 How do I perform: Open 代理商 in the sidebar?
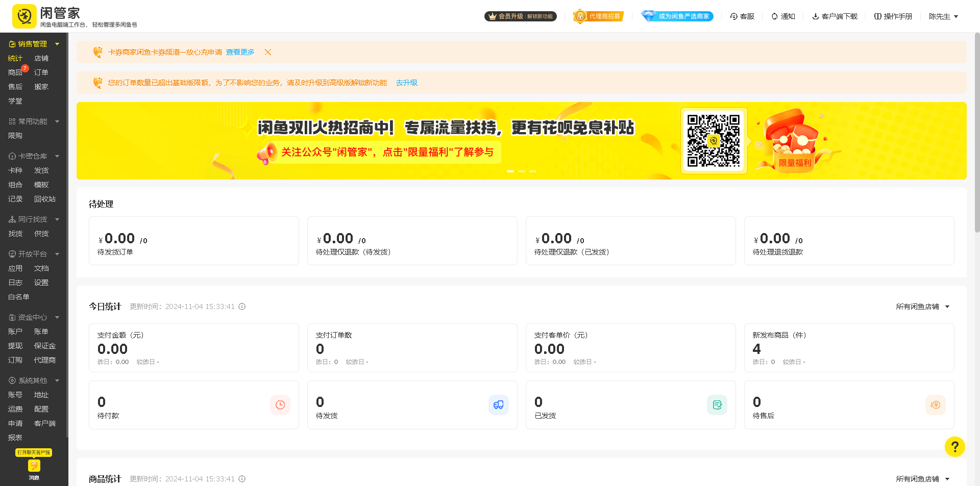[45, 360]
